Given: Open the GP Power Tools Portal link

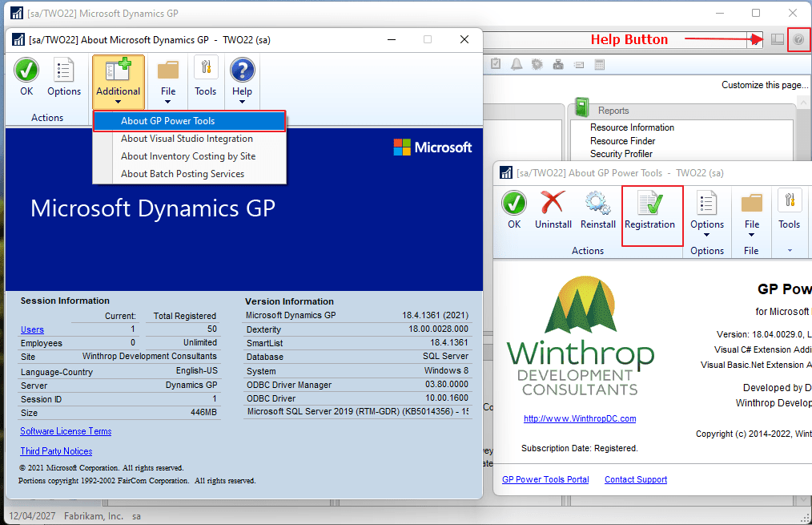Looking at the screenshot, I should click(545, 479).
